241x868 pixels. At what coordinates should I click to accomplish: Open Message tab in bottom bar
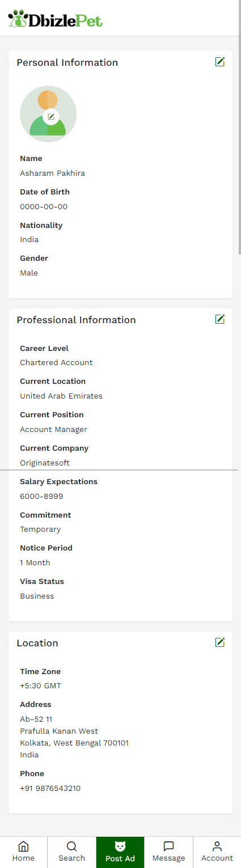tap(168, 852)
